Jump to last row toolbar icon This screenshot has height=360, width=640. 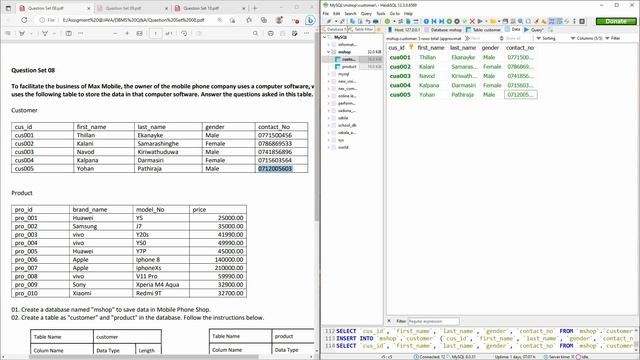point(442,21)
